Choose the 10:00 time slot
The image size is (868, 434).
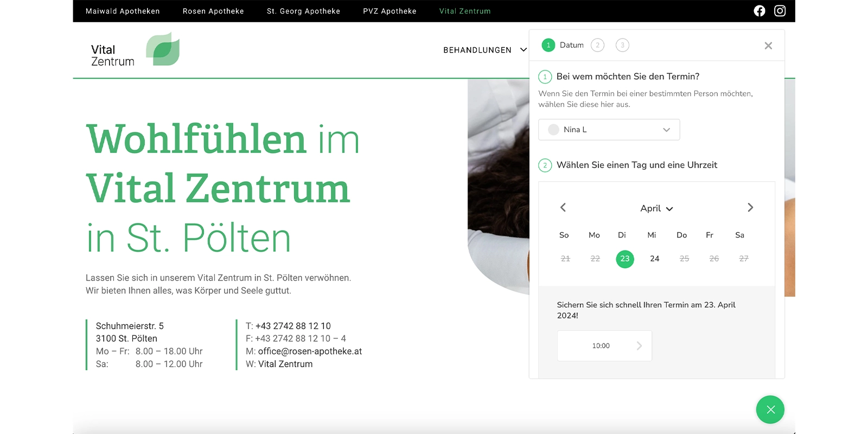604,346
